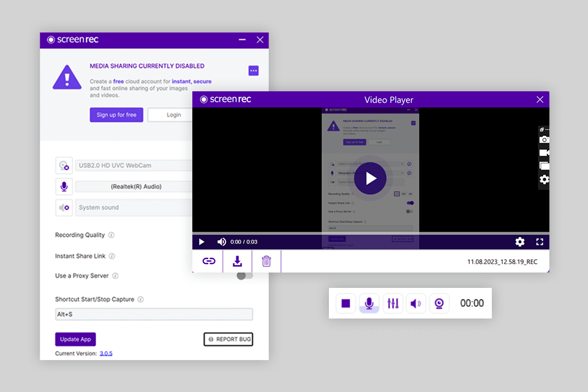Click the Login button

pos(170,115)
